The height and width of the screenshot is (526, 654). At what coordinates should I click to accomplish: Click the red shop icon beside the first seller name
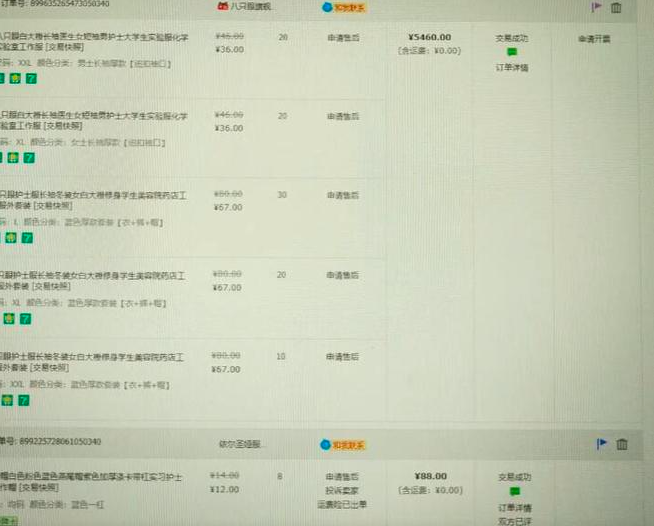pos(223,7)
